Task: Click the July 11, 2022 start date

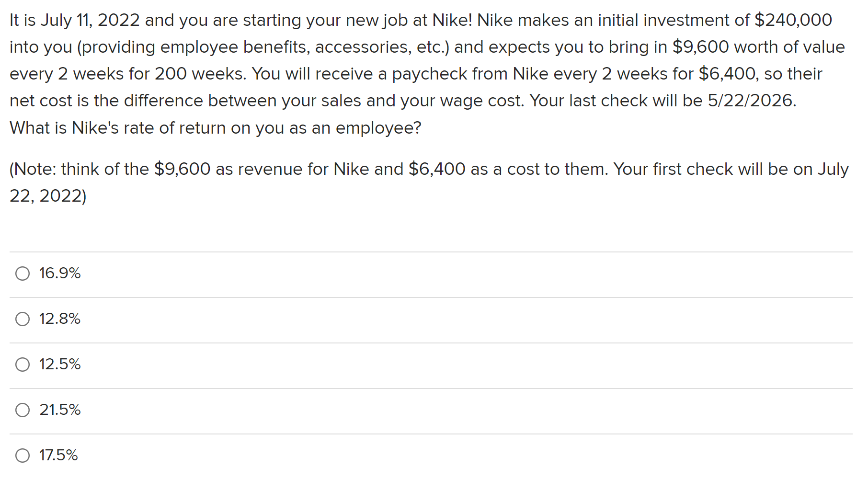Action: (x=90, y=20)
